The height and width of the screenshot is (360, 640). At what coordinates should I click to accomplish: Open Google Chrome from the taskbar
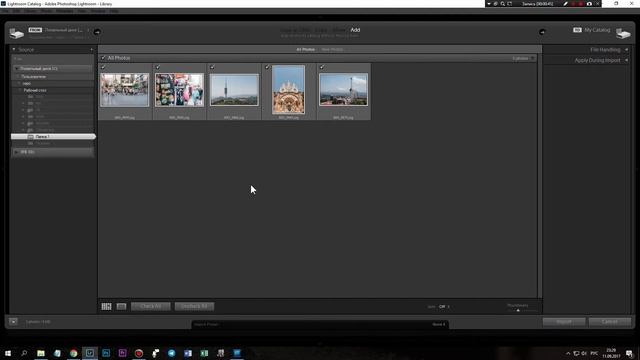(73, 353)
